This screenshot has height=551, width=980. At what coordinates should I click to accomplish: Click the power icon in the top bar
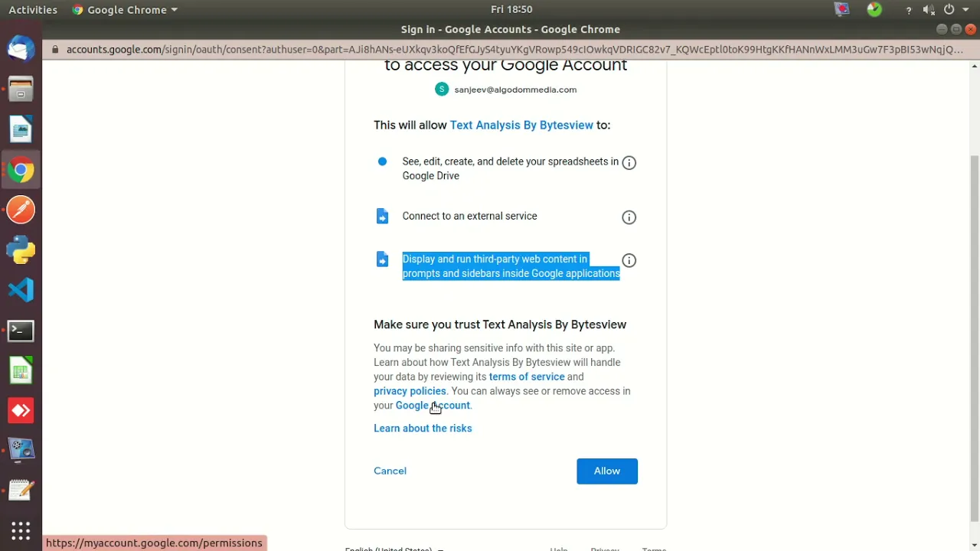(949, 10)
